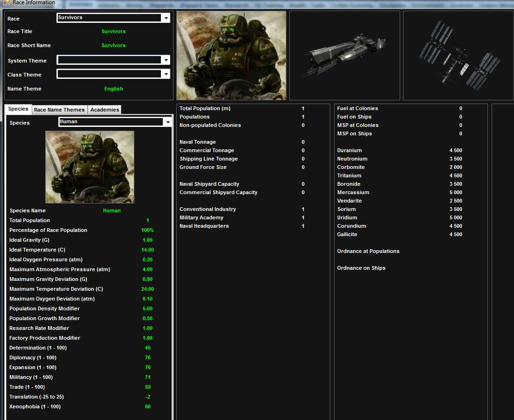Click the Name Theme value English
The height and width of the screenshot is (420, 514).
pyautogui.click(x=113, y=89)
